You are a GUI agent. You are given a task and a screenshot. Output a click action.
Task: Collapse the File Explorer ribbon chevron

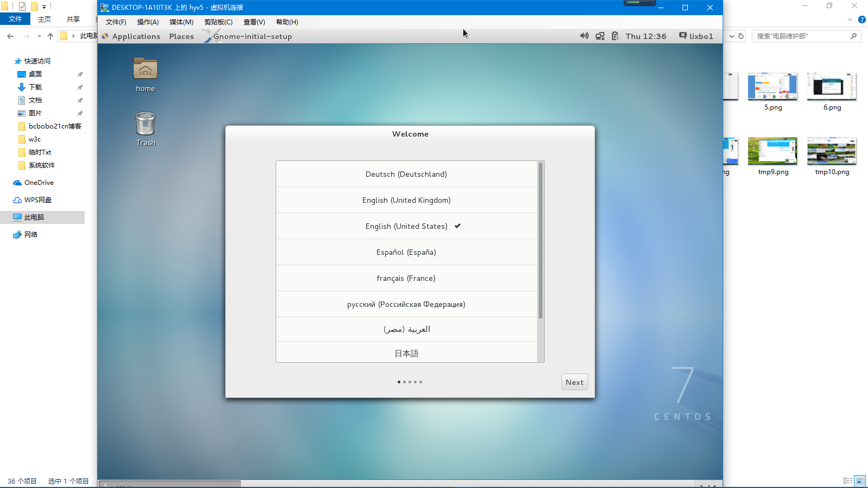(x=850, y=20)
